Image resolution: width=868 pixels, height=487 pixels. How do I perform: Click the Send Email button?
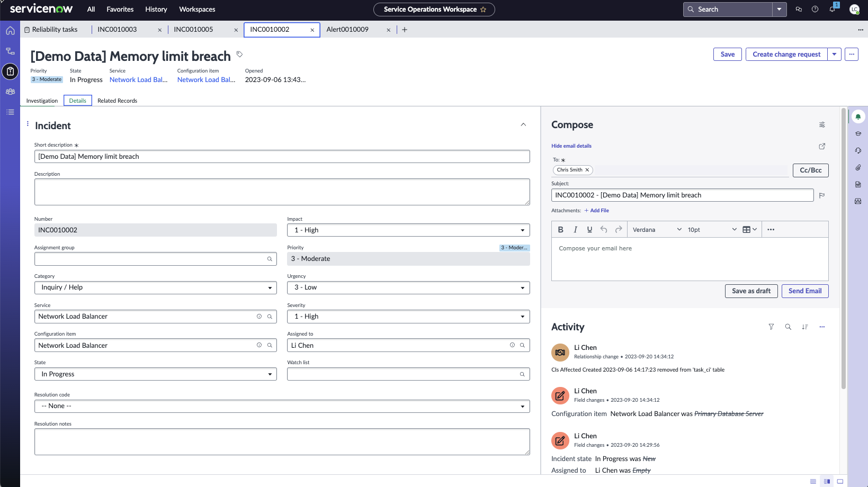tap(805, 291)
